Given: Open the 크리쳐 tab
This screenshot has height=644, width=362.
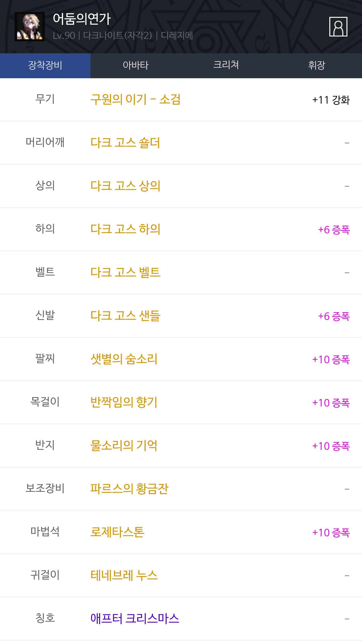Looking at the screenshot, I should tap(226, 65).
